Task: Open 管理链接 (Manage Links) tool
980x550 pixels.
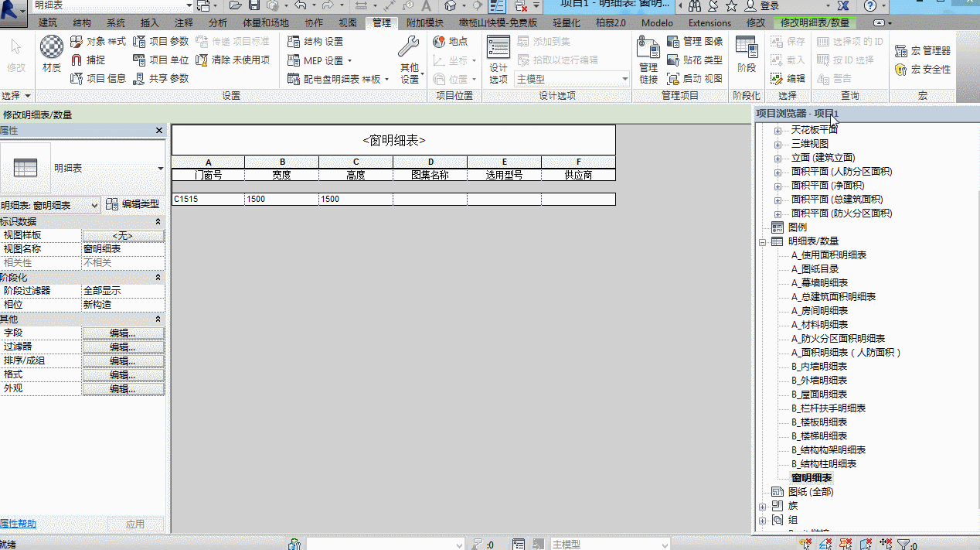Action: [x=648, y=60]
